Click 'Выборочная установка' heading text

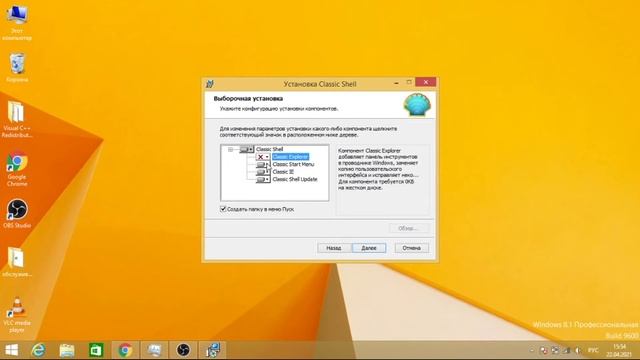(248, 99)
